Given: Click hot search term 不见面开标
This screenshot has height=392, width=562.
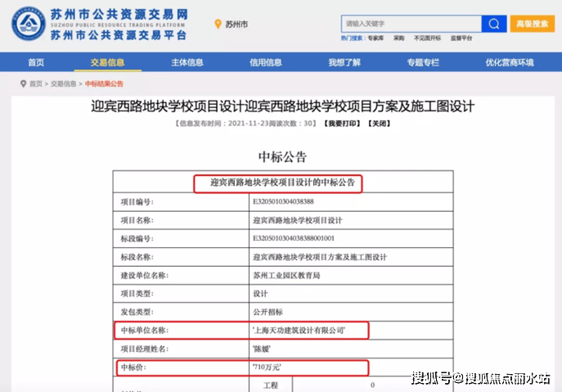Looking at the screenshot, I should (x=427, y=38).
